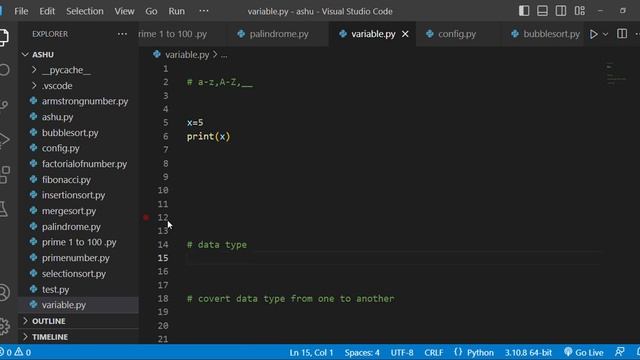
Task: Switch to the bubblesort.py tab
Action: pos(545,34)
